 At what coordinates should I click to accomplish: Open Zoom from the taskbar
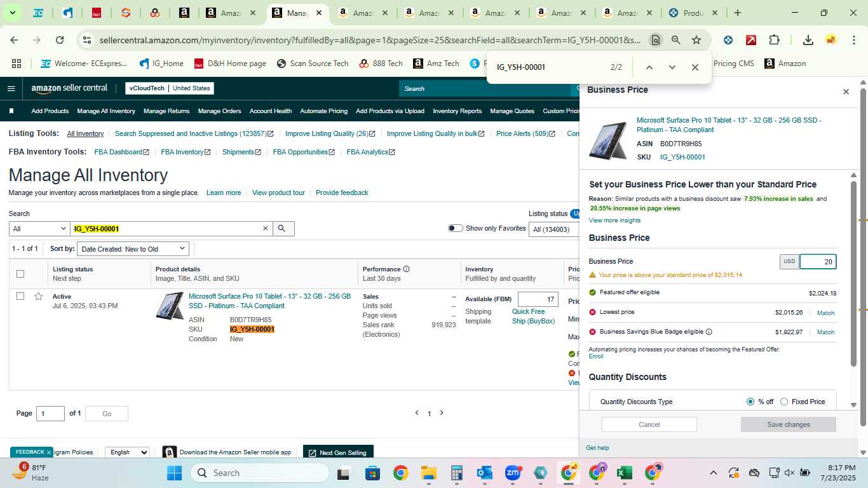click(x=513, y=473)
